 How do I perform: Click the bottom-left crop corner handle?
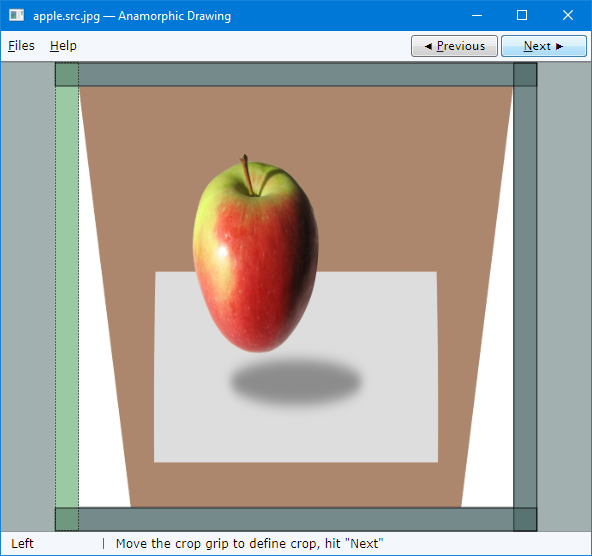coord(67,519)
